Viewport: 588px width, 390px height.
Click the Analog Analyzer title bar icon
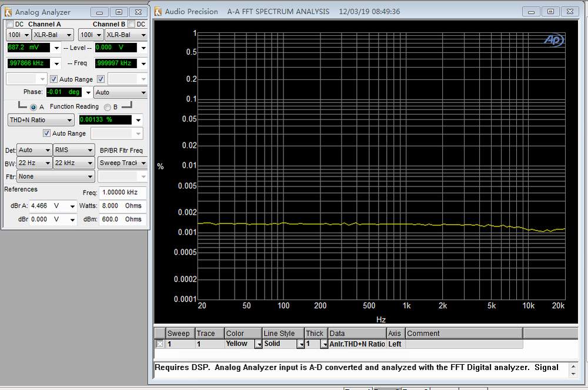click(8, 12)
